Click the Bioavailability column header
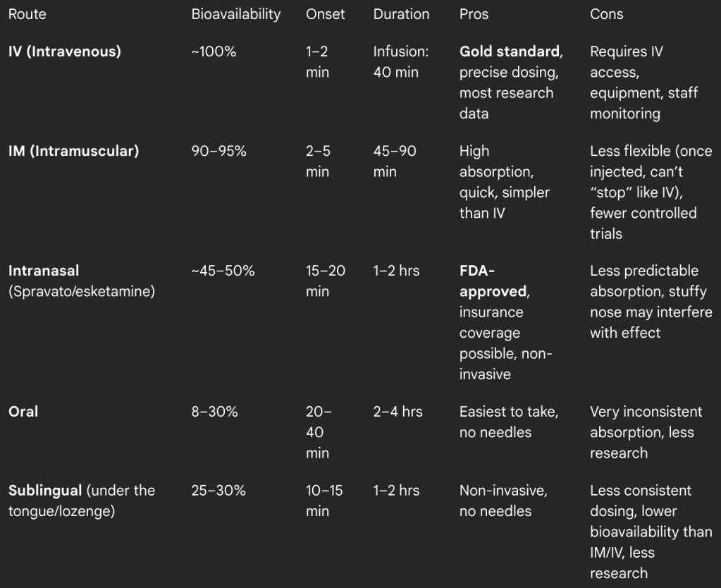The image size is (721, 588). pos(235,14)
